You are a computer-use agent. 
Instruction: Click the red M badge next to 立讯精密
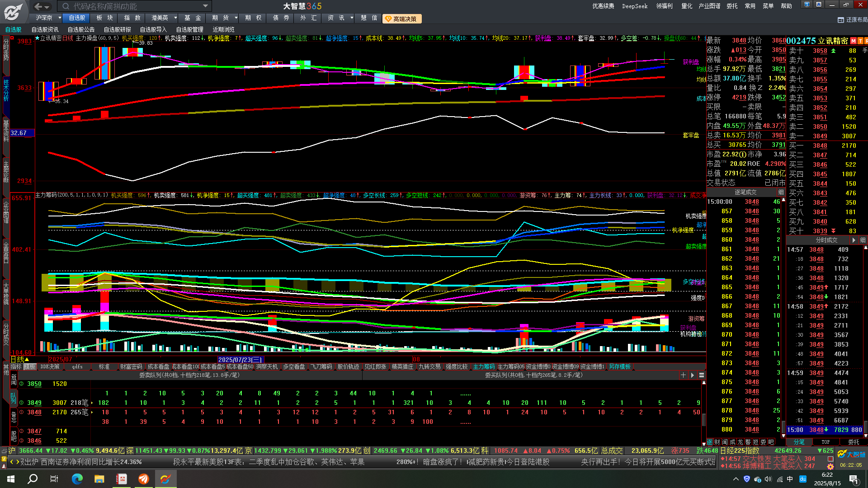(x=854, y=41)
